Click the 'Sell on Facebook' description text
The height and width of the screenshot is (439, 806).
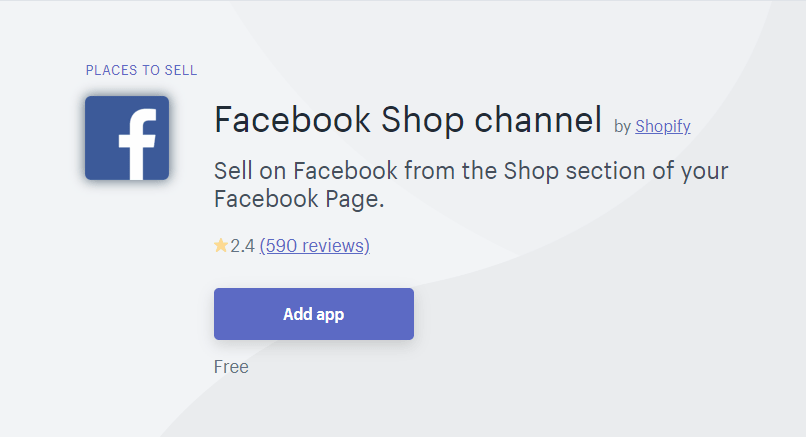471,185
